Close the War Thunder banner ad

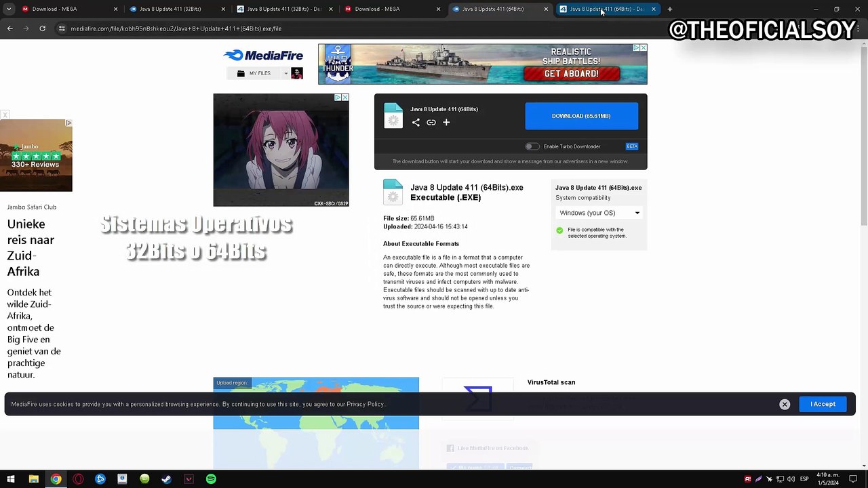(644, 48)
